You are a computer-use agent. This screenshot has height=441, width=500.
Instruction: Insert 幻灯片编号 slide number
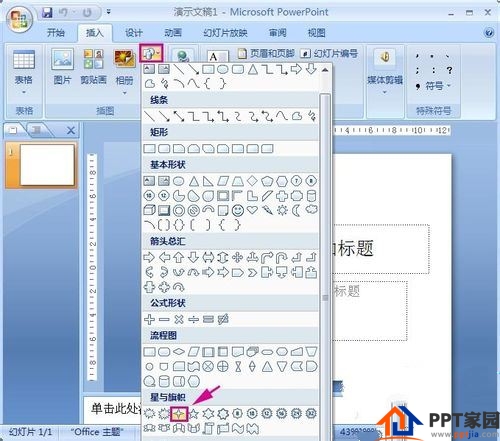pos(329,53)
